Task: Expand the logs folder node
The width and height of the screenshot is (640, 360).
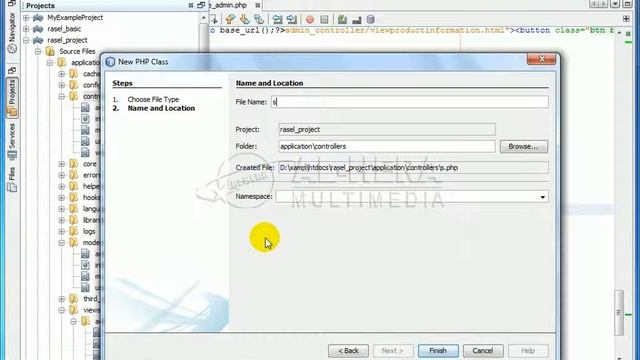Action: click(x=62, y=231)
